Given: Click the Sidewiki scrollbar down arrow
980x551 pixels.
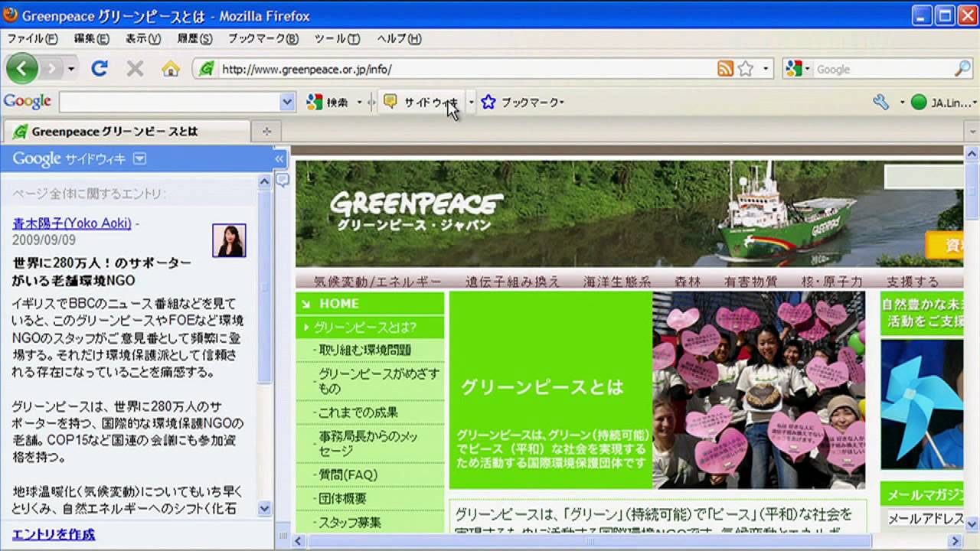Looking at the screenshot, I should (265, 508).
